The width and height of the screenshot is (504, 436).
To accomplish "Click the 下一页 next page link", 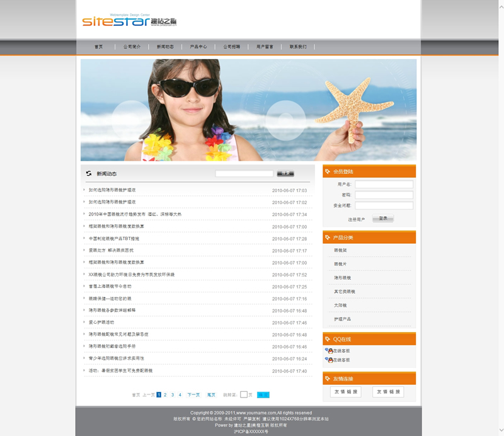I will click(x=193, y=394).
